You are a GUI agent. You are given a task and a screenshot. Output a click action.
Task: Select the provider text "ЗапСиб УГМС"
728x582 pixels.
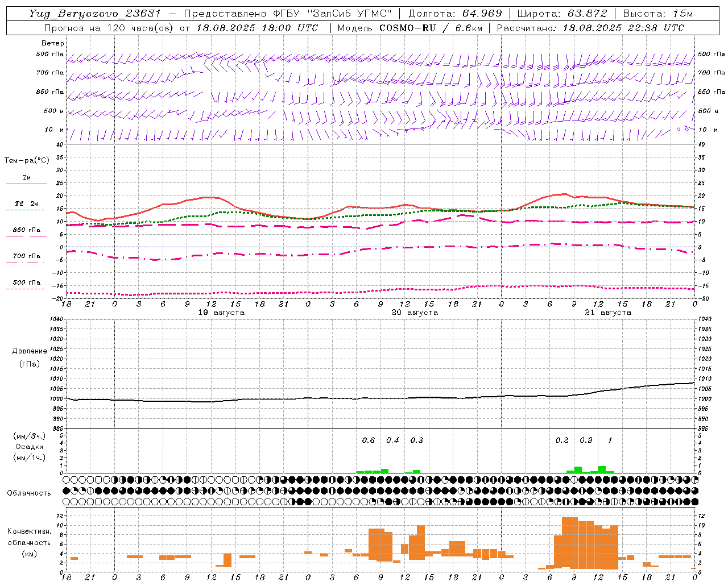pos(349,14)
